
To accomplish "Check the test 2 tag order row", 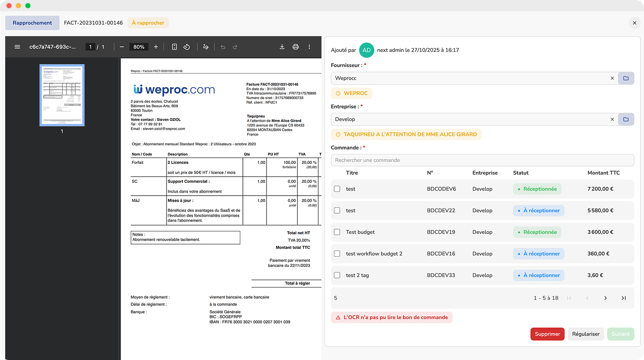I will (337, 275).
